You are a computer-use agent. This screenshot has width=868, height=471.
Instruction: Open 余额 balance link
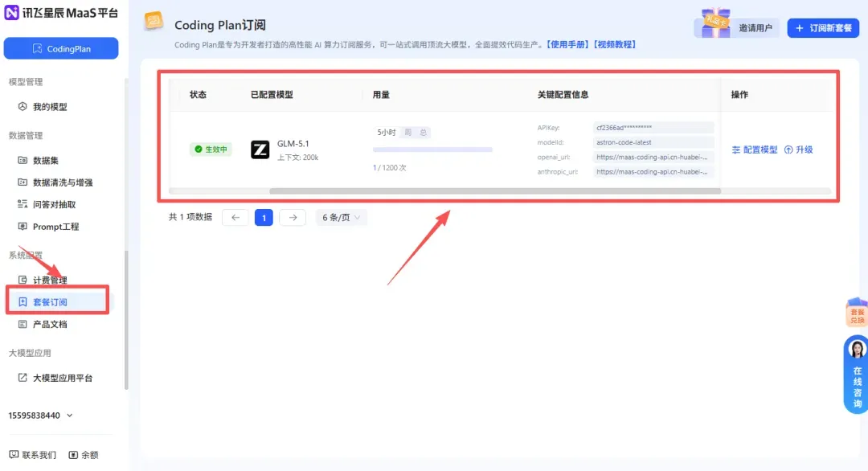click(90, 455)
